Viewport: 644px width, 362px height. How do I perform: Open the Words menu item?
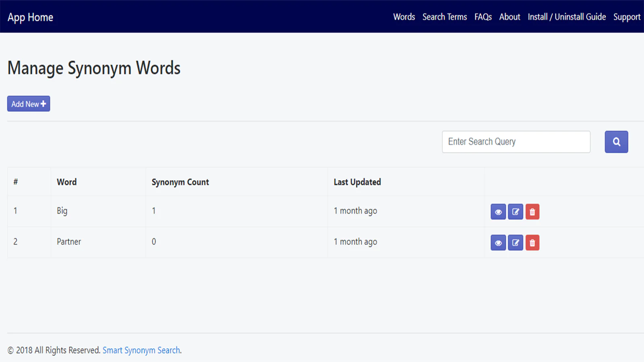(x=404, y=17)
